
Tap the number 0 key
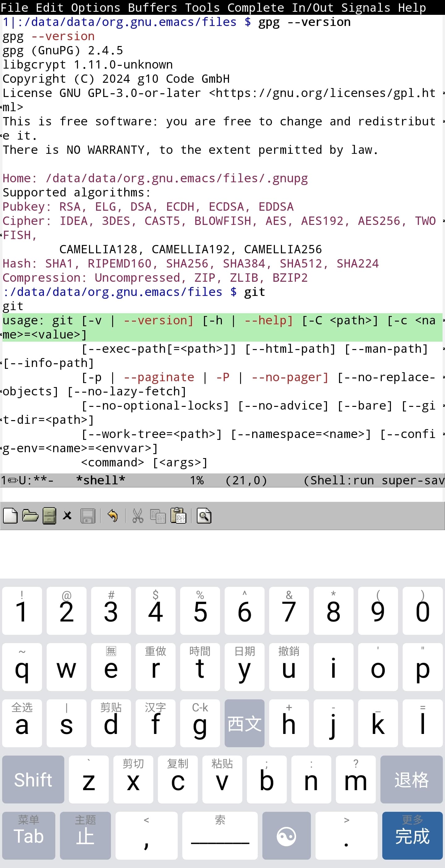[422, 611]
